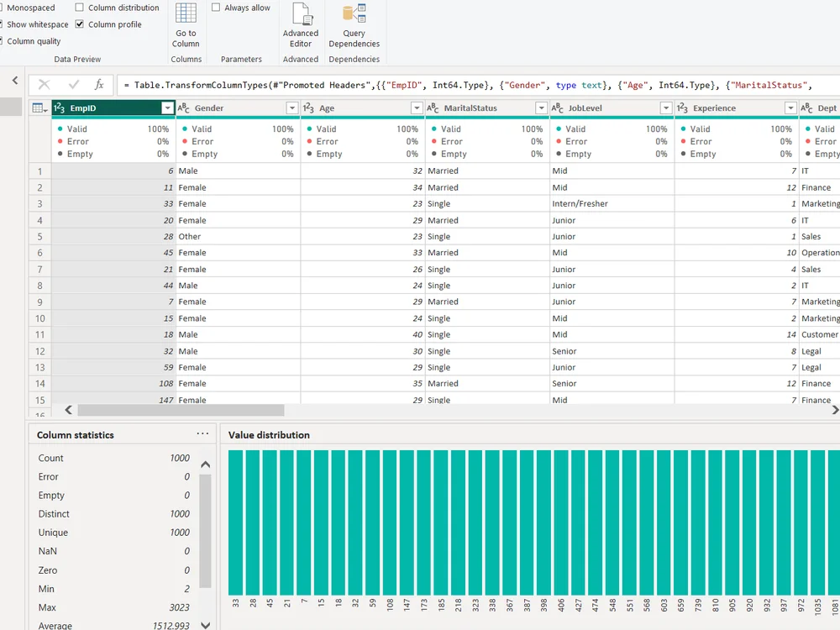840x630 pixels.
Task: Open Gender column filter dropdown
Action: pos(292,108)
